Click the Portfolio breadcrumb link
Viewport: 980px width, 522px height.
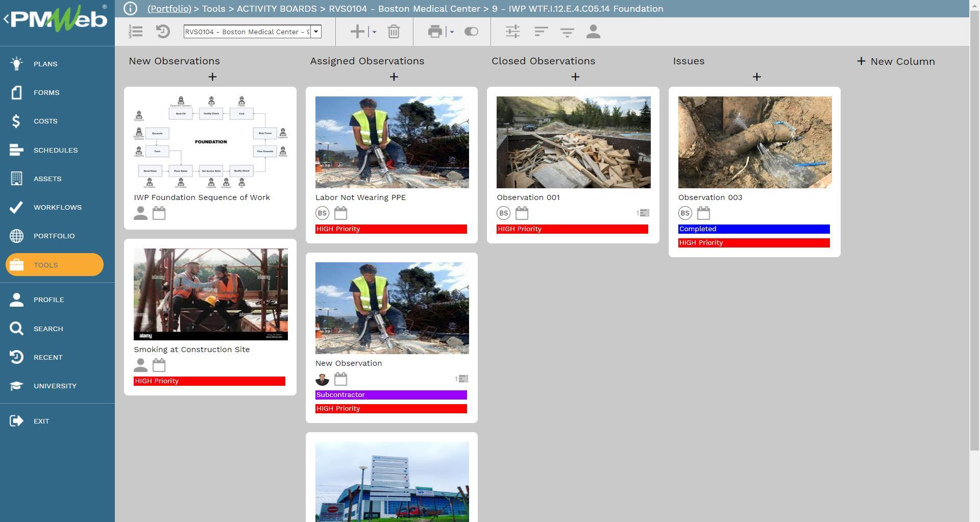pyautogui.click(x=168, y=9)
